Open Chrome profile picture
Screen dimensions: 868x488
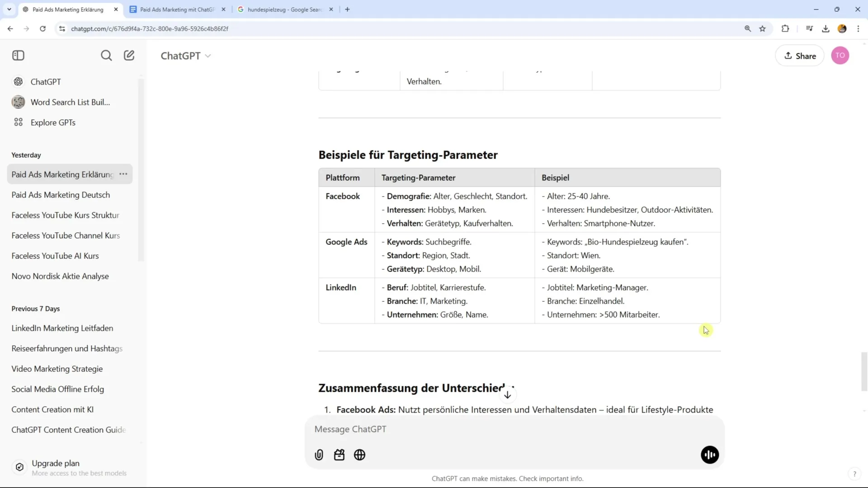pos(842,28)
